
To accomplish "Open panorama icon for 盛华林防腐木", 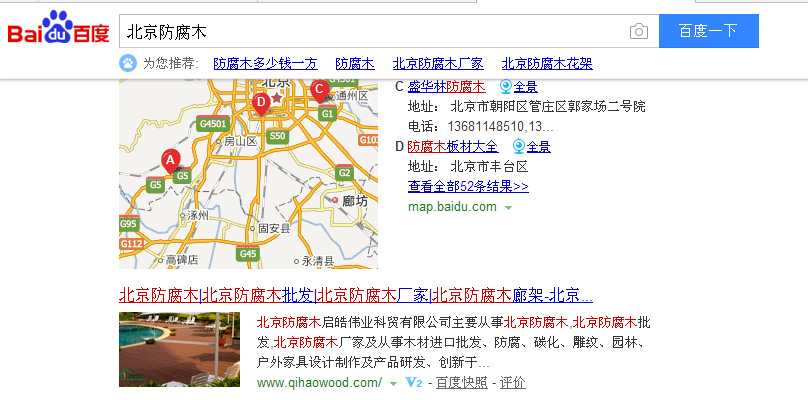I will click(506, 86).
